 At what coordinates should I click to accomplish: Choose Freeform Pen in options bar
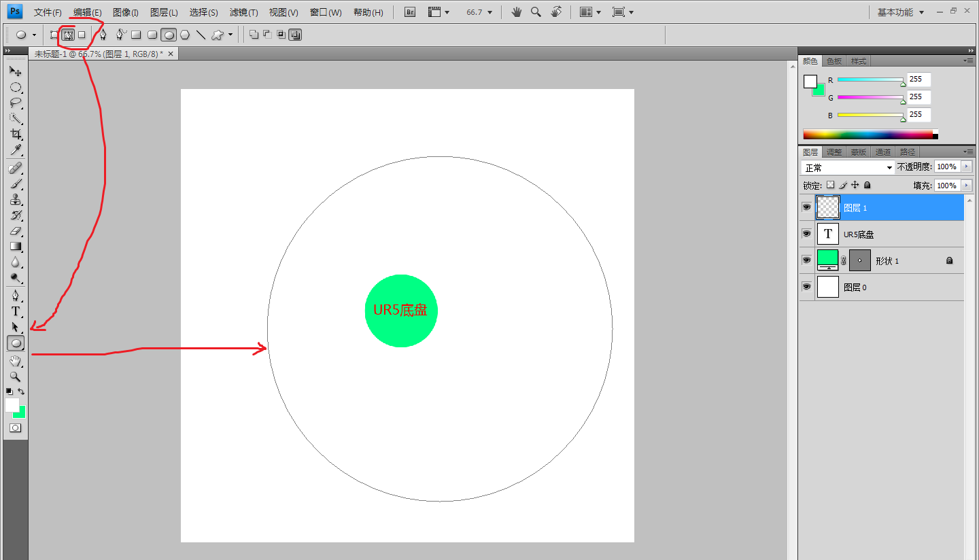click(120, 35)
